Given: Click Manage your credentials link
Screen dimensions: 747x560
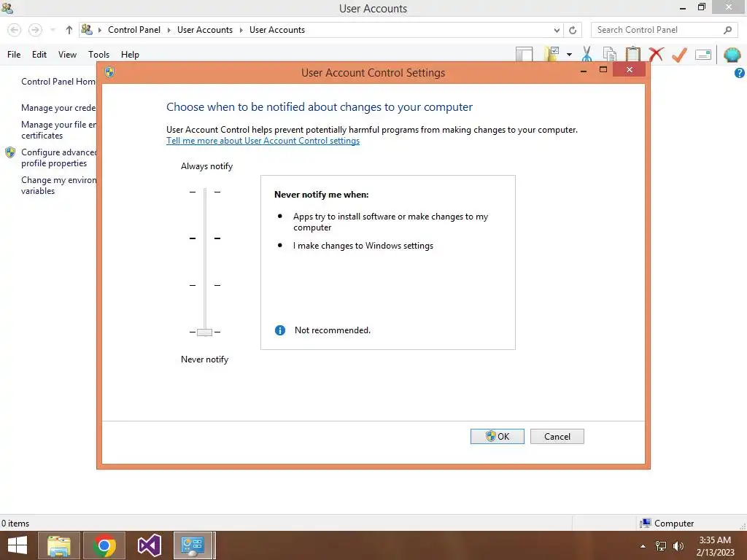Looking at the screenshot, I should tap(58, 108).
